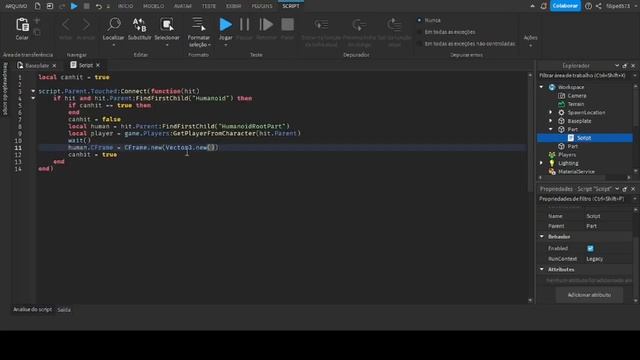This screenshot has height=360, width=640.
Task: Open the Substituir replace tool
Action: [140, 25]
